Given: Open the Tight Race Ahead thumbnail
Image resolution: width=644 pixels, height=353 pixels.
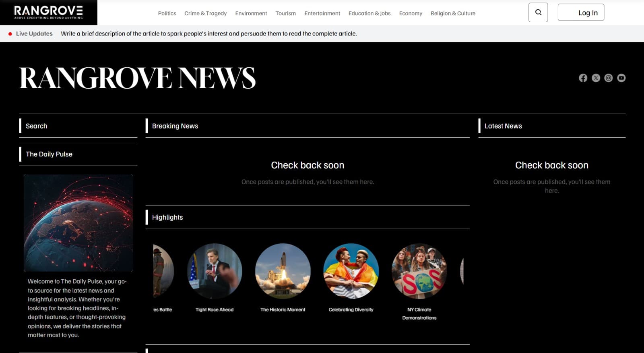Looking at the screenshot, I should [215, 271].
